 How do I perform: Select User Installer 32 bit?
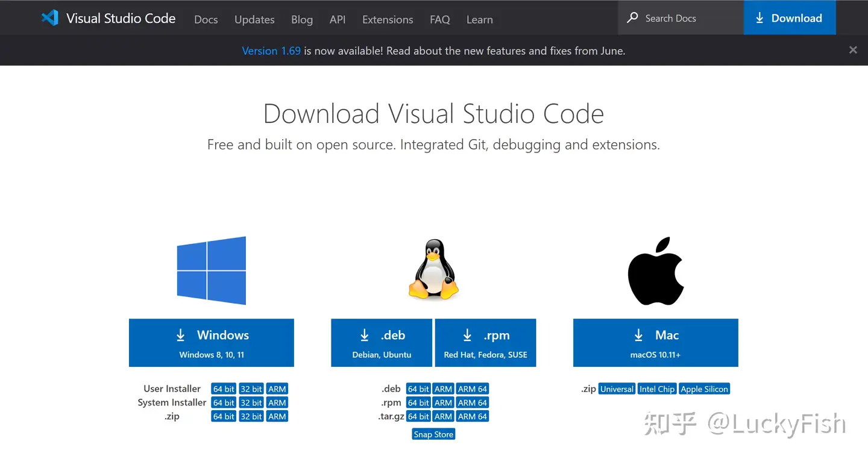click(x=251, y=389)
